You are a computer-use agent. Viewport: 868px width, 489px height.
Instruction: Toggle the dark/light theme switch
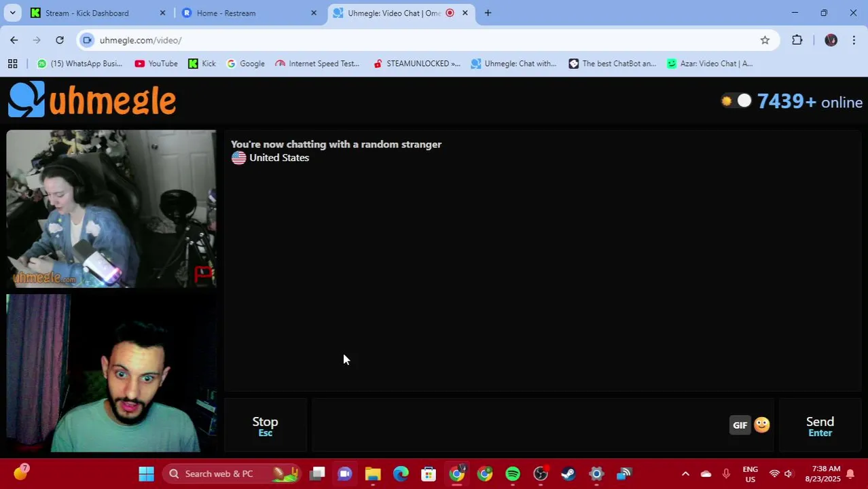[736, 101]
